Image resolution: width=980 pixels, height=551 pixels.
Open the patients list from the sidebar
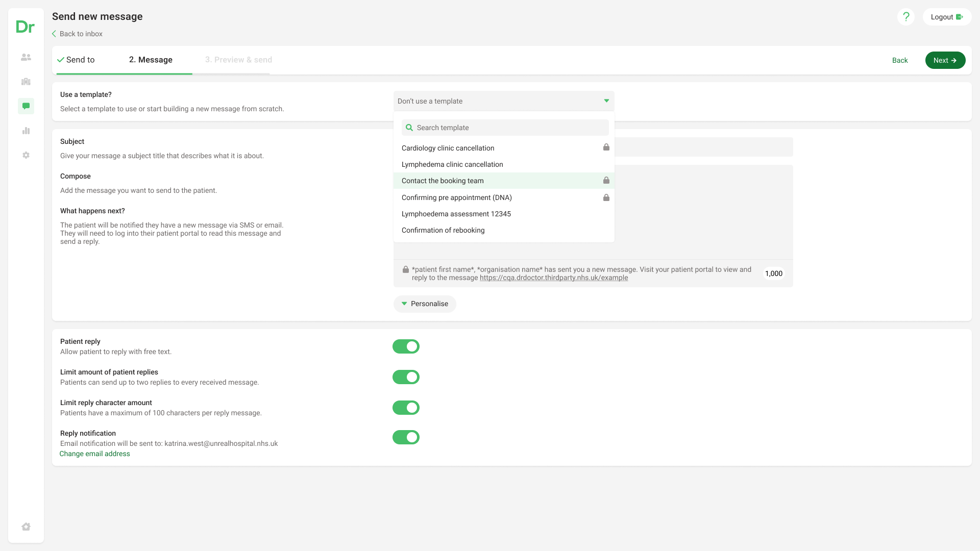point(26,57)
